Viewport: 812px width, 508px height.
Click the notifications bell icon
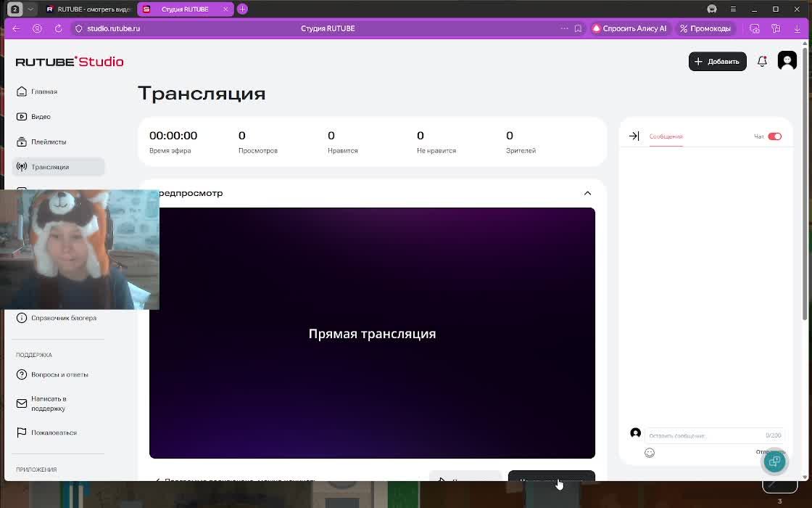pos(762,61)
